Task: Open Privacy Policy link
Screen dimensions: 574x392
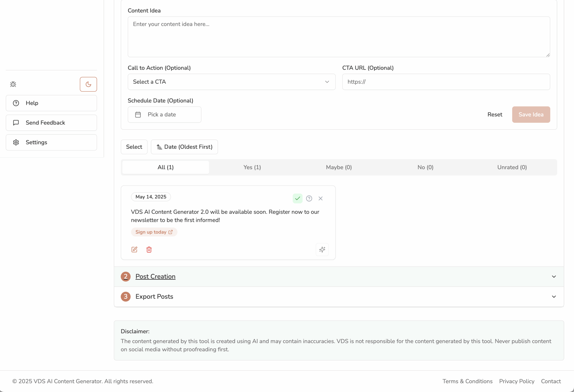Action: click(517, 381)
